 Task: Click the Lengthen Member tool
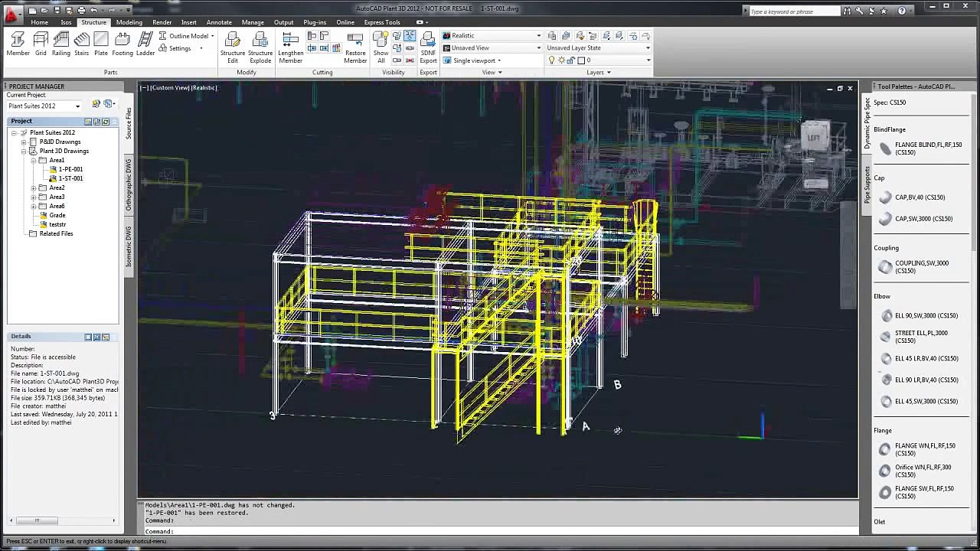[291, 47]
